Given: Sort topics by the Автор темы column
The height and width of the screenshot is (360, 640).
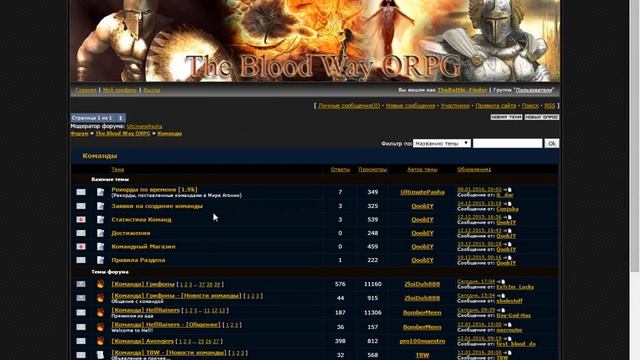Looking at the screenshot, I should point(422,169).
